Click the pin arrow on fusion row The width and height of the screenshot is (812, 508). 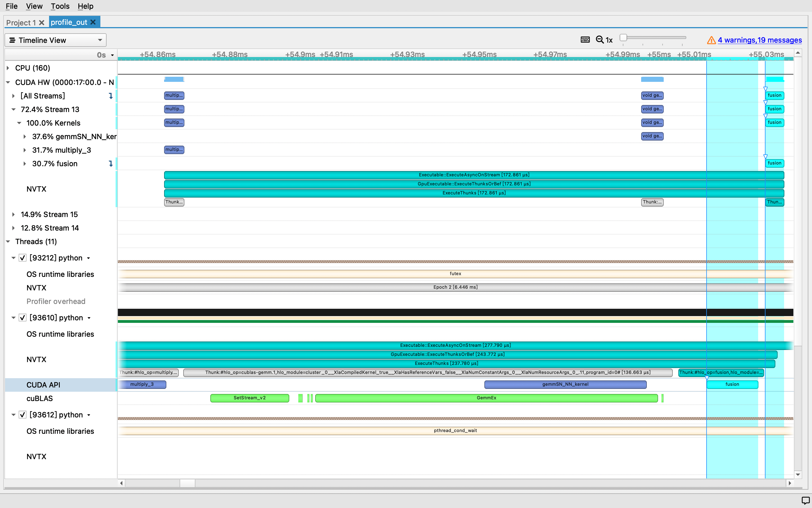[x=111, y=164]
